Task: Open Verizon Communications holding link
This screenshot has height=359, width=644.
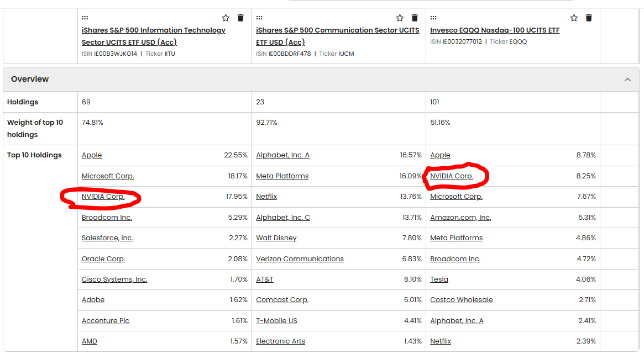Action: 300,259
